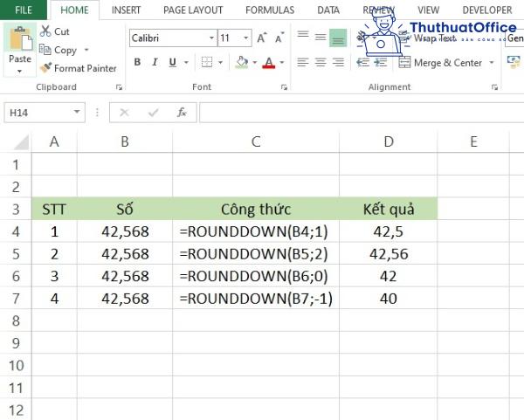524x420 pixels.
Task: Select column C header
Action: point(256,142)
